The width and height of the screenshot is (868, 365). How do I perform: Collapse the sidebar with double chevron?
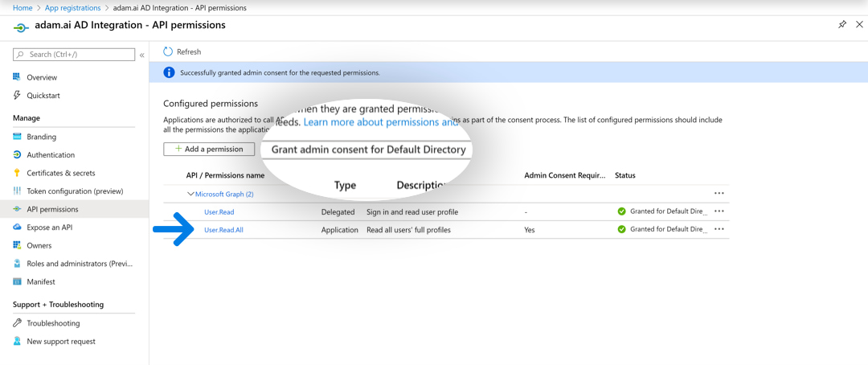[x=141, y=55]
